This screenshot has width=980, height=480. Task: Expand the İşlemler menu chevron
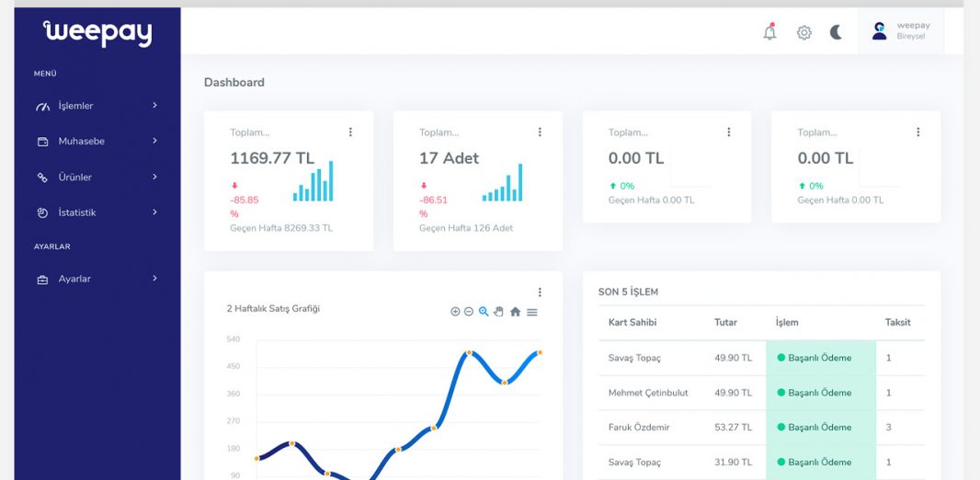(154, 105)
